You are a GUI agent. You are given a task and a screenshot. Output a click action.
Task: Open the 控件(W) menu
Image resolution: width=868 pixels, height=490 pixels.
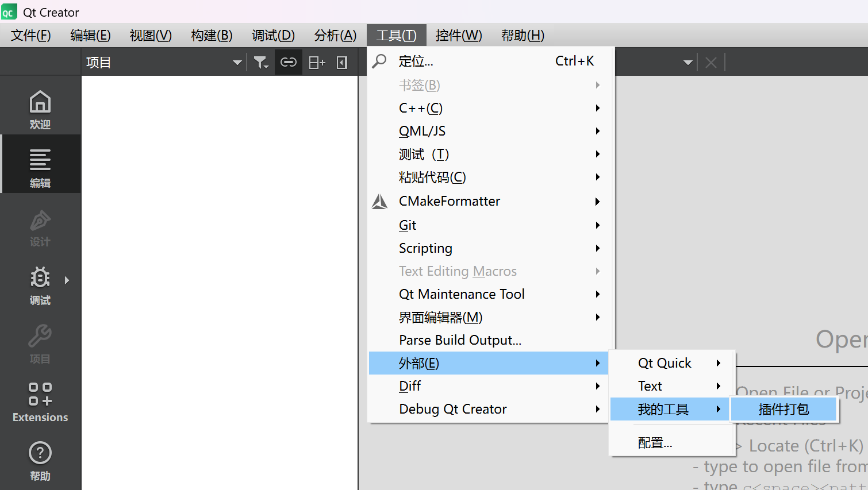(459, 35)
